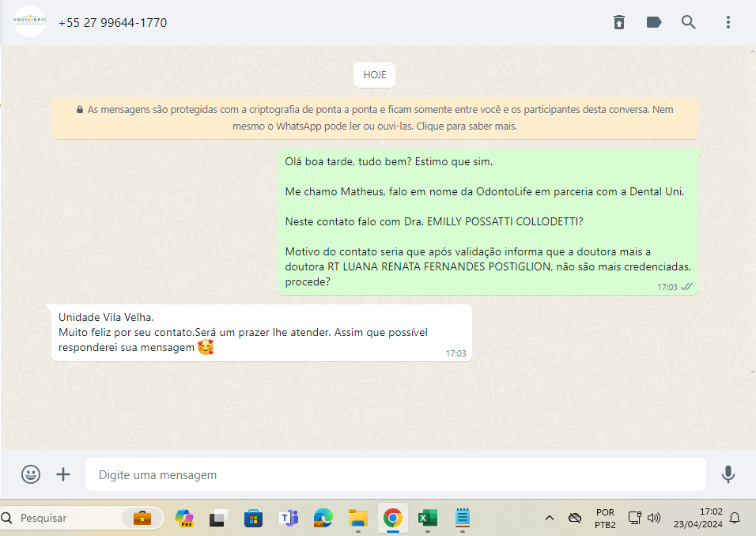
Task: Open Microsoft Teams from the taskbar
Action: pos(288,518)
